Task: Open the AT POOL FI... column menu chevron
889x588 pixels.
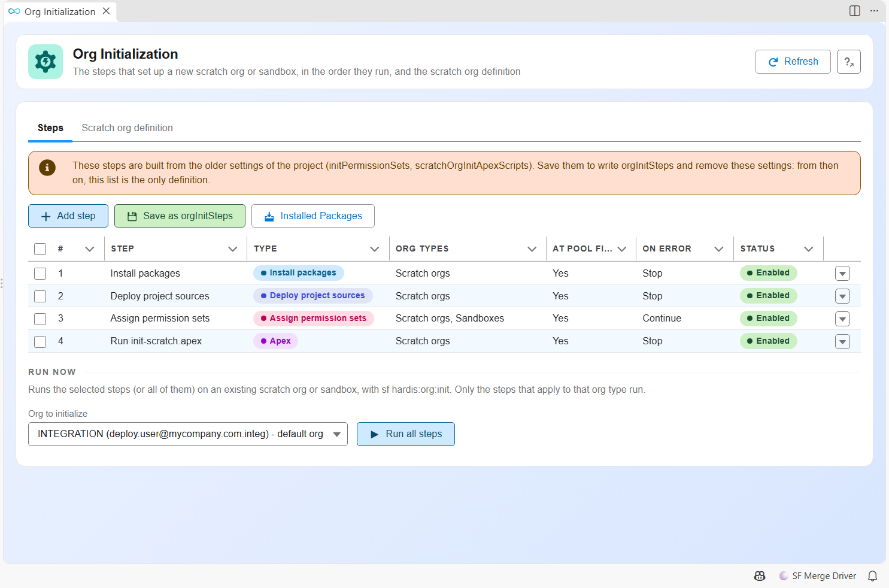Action: (622, 249)
